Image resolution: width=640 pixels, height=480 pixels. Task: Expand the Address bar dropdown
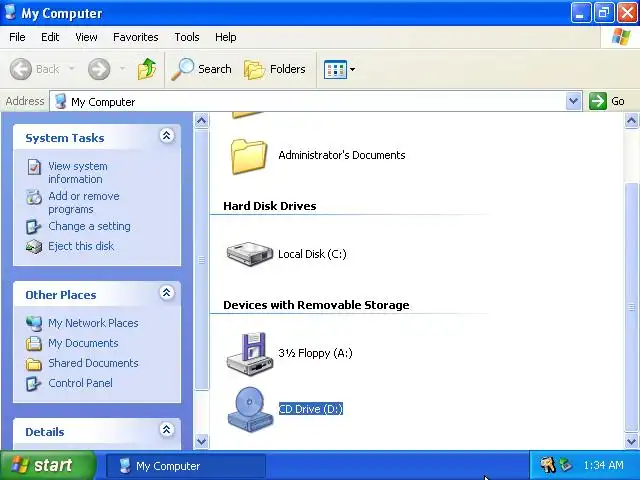pos(573,101)
